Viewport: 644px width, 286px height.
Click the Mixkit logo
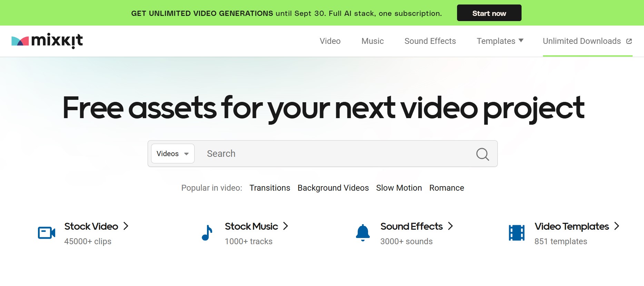(x=47, y=41)
